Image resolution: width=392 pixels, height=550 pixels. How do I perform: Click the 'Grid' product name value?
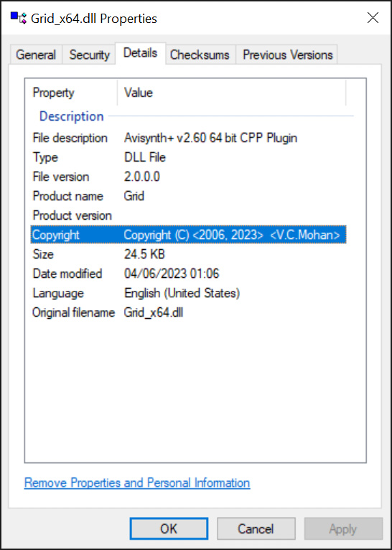pos(134,196)
